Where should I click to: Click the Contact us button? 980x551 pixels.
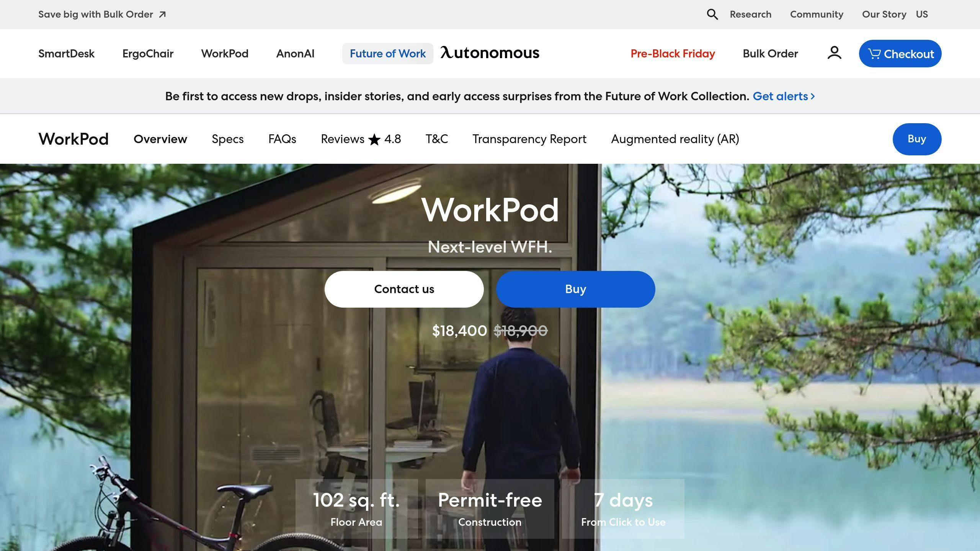pos(404,289)
